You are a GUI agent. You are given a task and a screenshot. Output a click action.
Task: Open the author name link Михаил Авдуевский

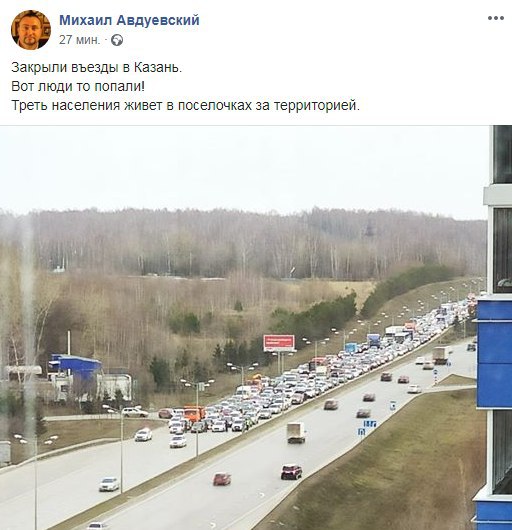129,20
